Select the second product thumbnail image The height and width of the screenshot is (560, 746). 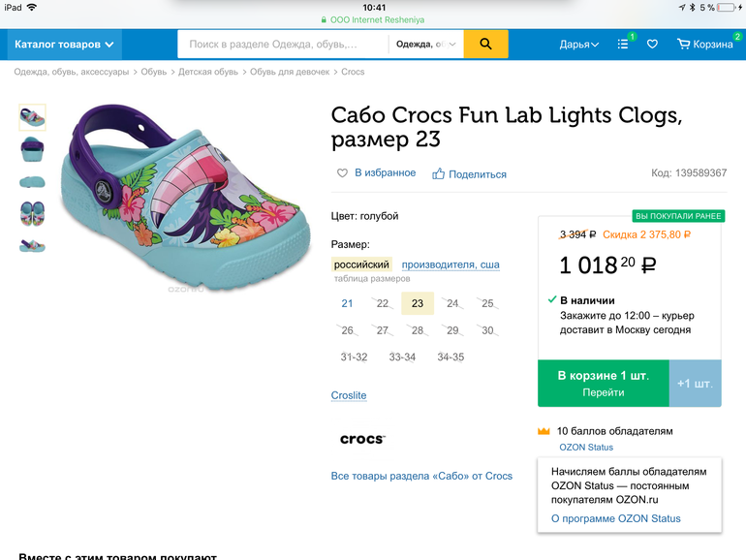pyautogui.click(x=32, y=148)
